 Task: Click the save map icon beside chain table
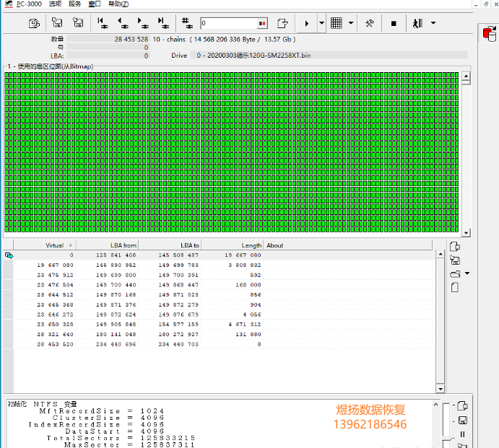click(455, 260)
